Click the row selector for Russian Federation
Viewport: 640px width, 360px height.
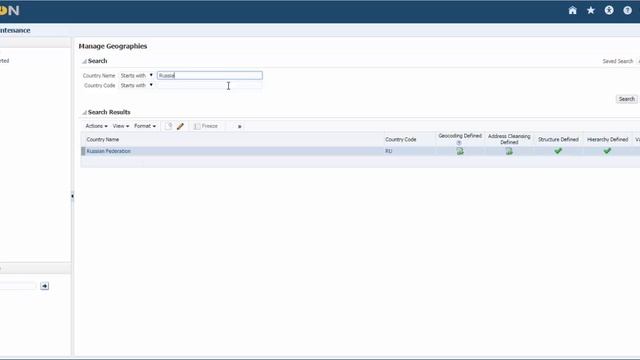click(83, 151)
